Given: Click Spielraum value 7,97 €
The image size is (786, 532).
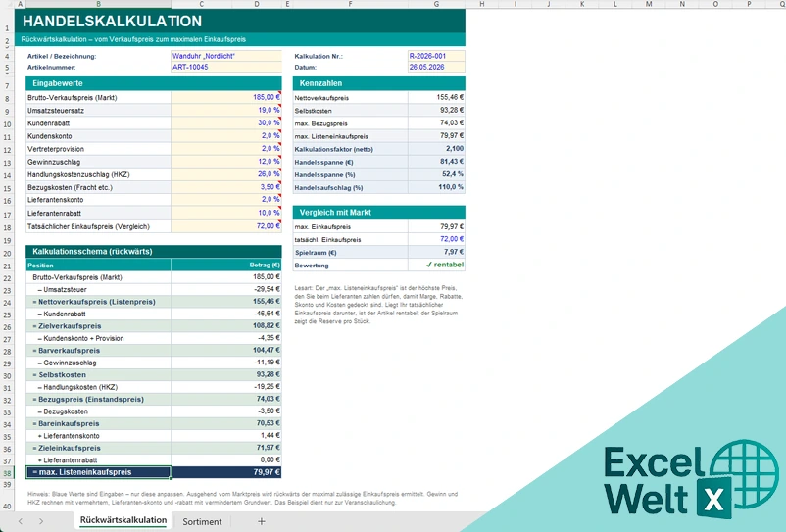Looking at the screenshot, I should click(x=436, y=252).
